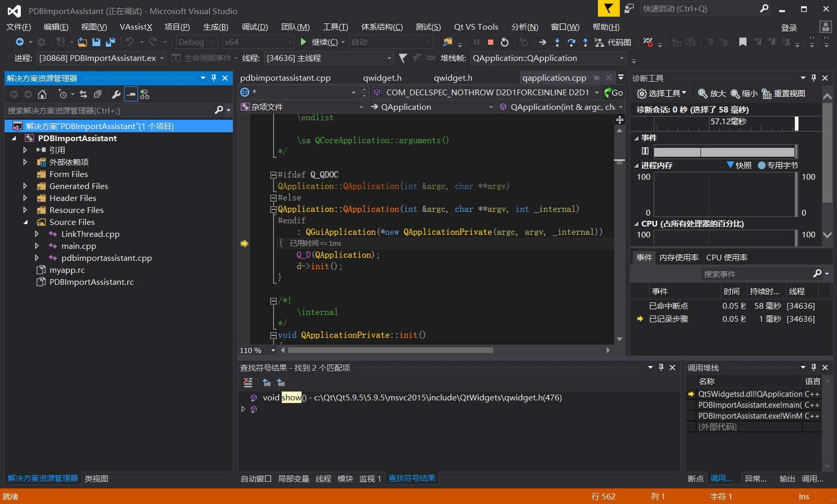This screenshot has width=837, height=504.
Task: Click the Go button in navigation bar
Action: coord(613,93)
